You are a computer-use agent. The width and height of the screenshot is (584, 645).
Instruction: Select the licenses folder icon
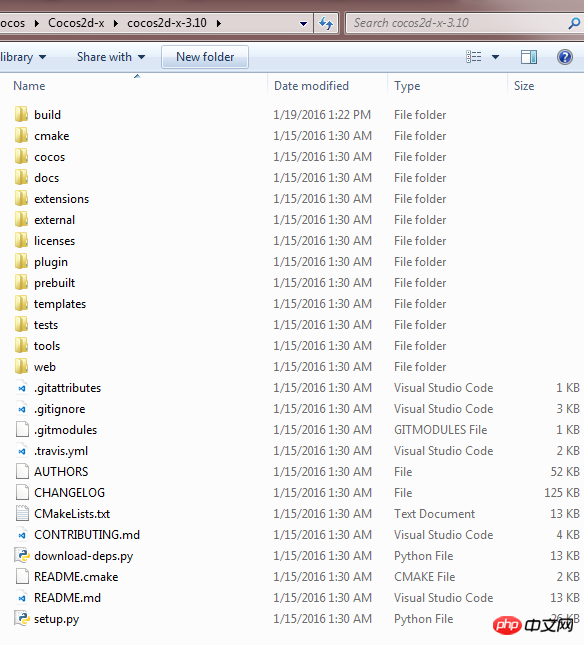21,240
